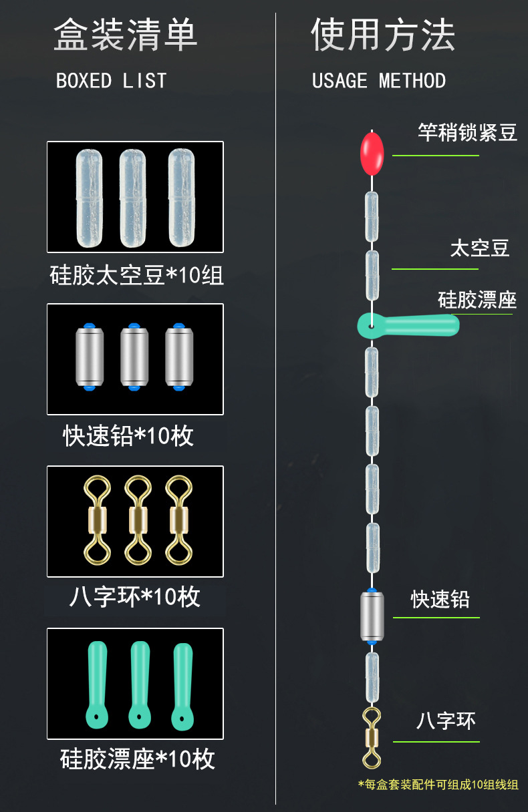Click the caption 快速铅*10枚
Screen dimensions: 528x812
[x=128, y=436]
